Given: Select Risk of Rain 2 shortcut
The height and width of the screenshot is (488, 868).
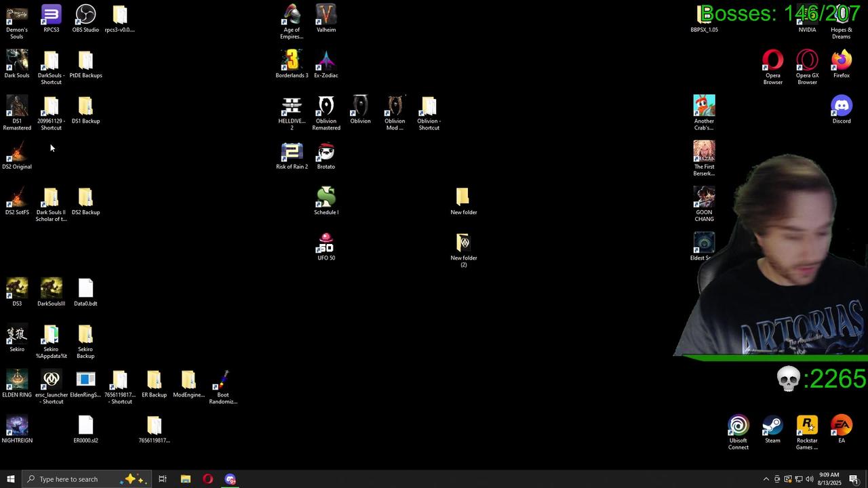Looking at the screenshot, I should 292,155.
